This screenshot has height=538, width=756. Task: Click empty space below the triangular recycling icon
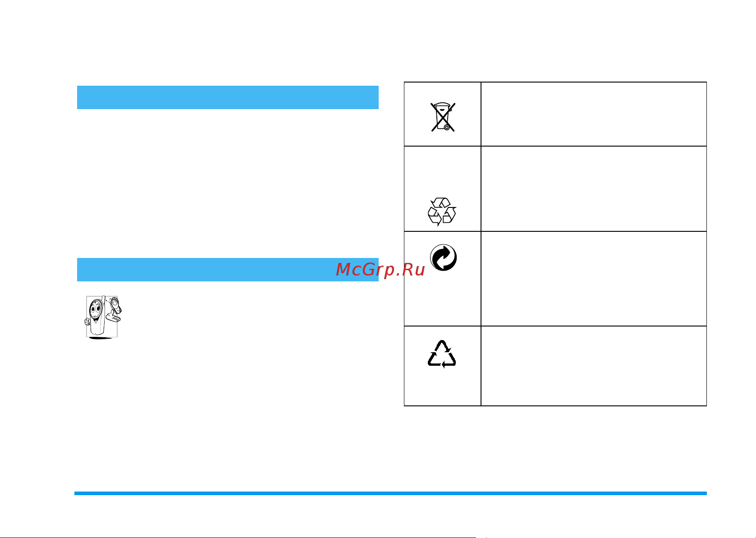click(x=442, y=387)
